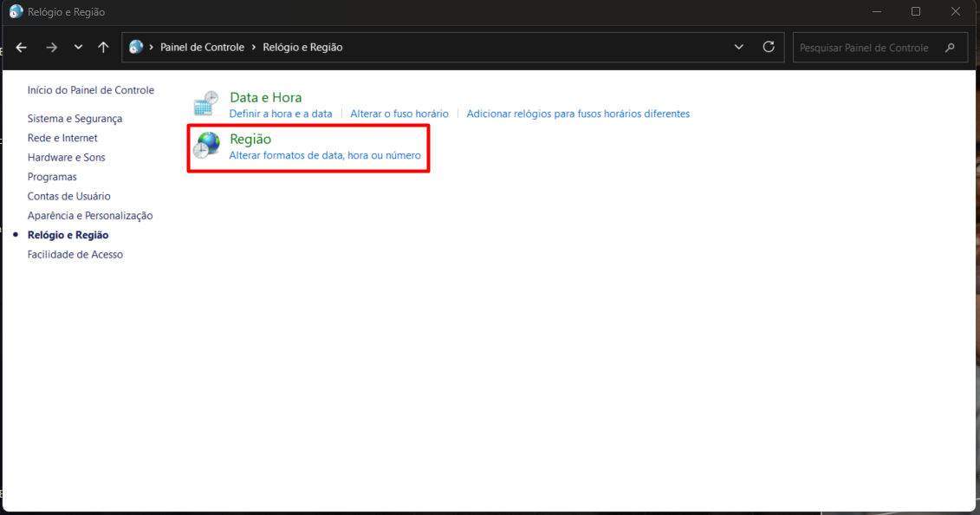Click Alterar o fuso horário
This screenshot has width=980, height=515.
coord(399,114)
